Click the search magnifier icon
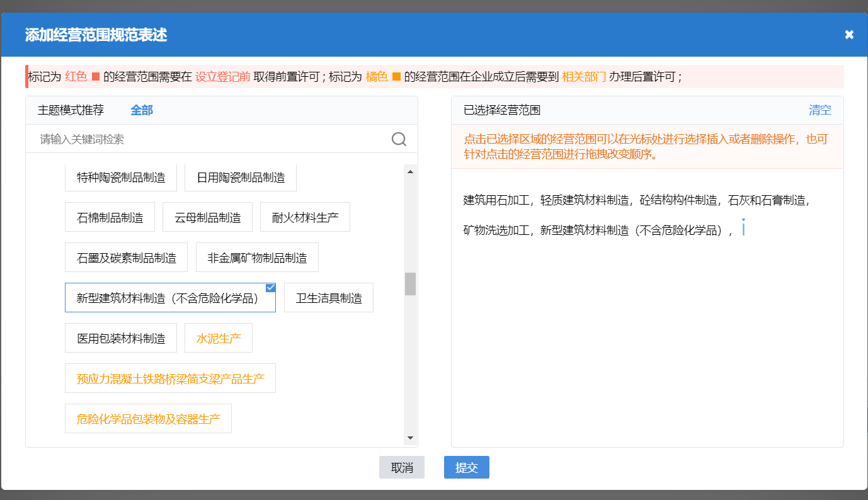The image size is (868, 500). [399, 139]
